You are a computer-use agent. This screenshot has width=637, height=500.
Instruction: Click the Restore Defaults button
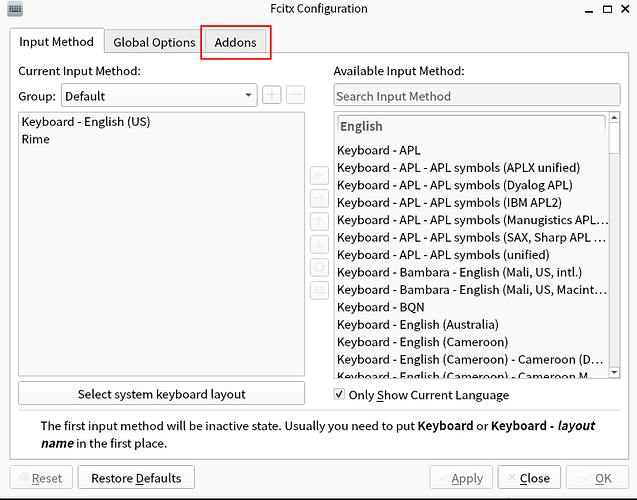point(136,478)
